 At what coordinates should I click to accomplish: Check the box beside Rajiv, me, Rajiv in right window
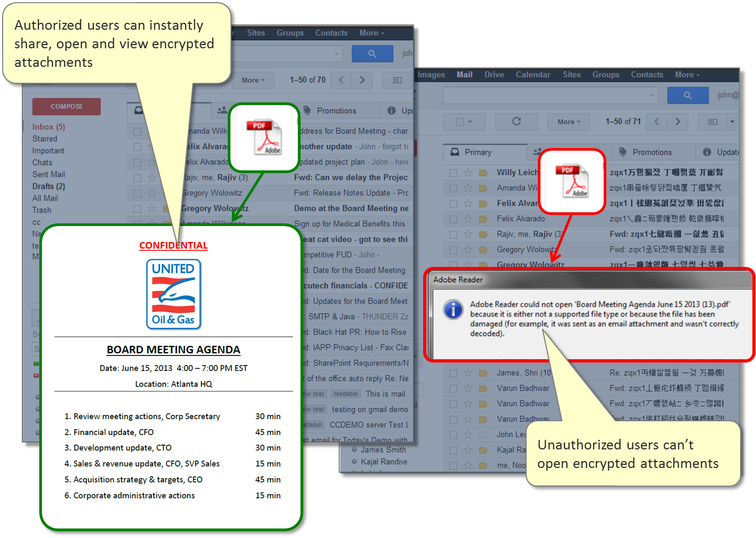(x=453, y=234)
